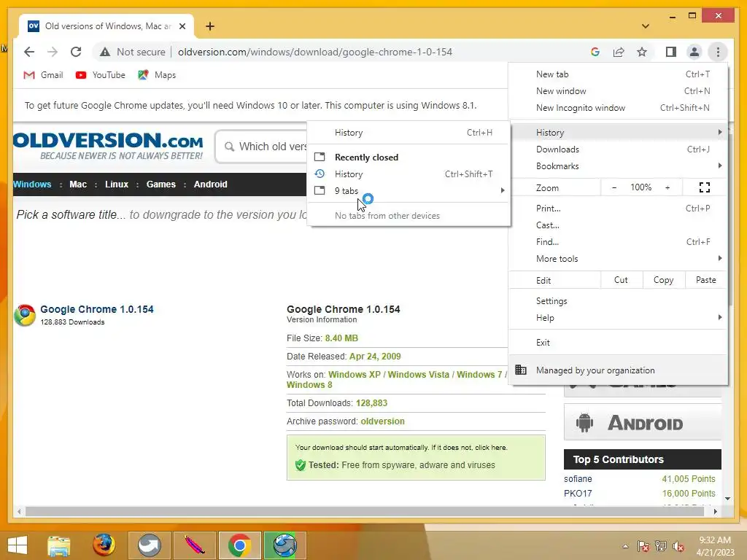Click the Google Chrome 1.0.154 title link
This screenshot has height=560, width=747.
point(97,309)
